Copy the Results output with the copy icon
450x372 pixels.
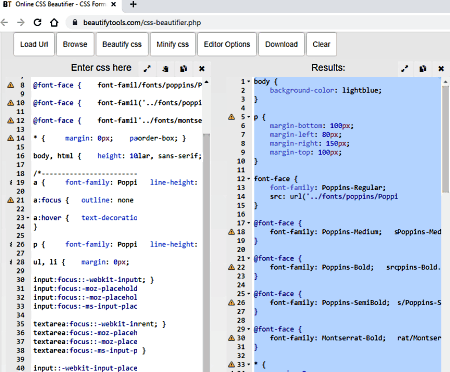click(423, 69)
